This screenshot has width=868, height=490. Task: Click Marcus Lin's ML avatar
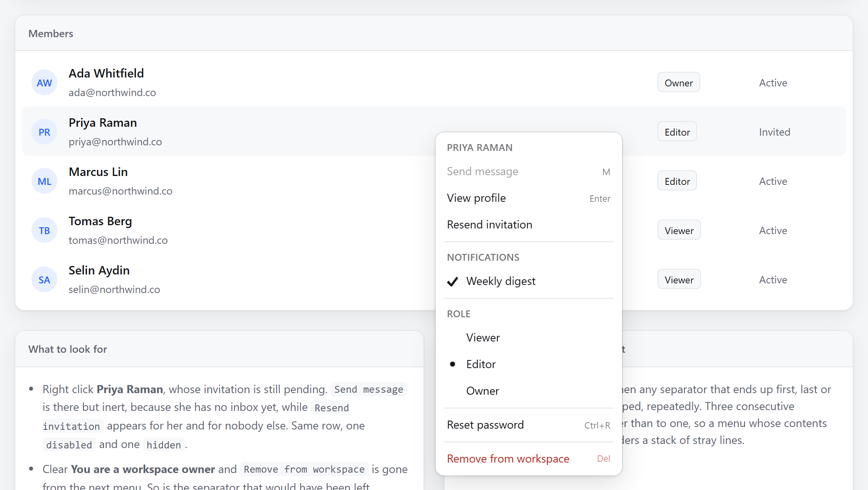pos(44,181)
